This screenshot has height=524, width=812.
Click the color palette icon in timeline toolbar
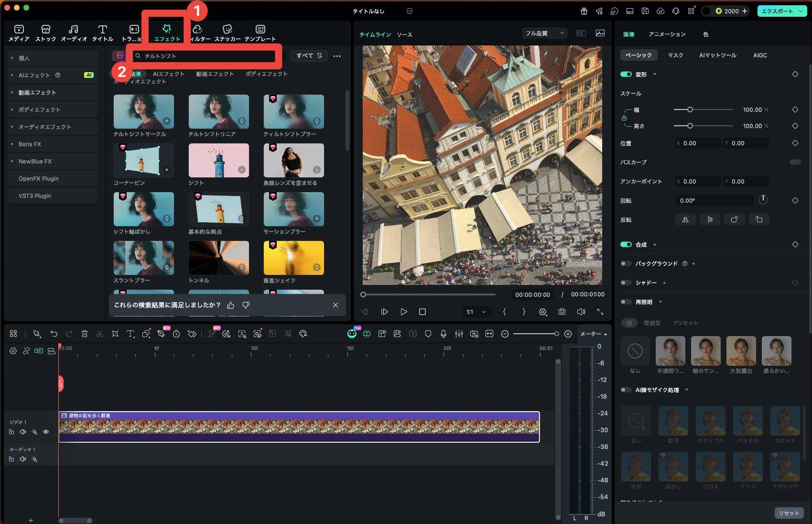pyautogui.click(x=303, y=334)
